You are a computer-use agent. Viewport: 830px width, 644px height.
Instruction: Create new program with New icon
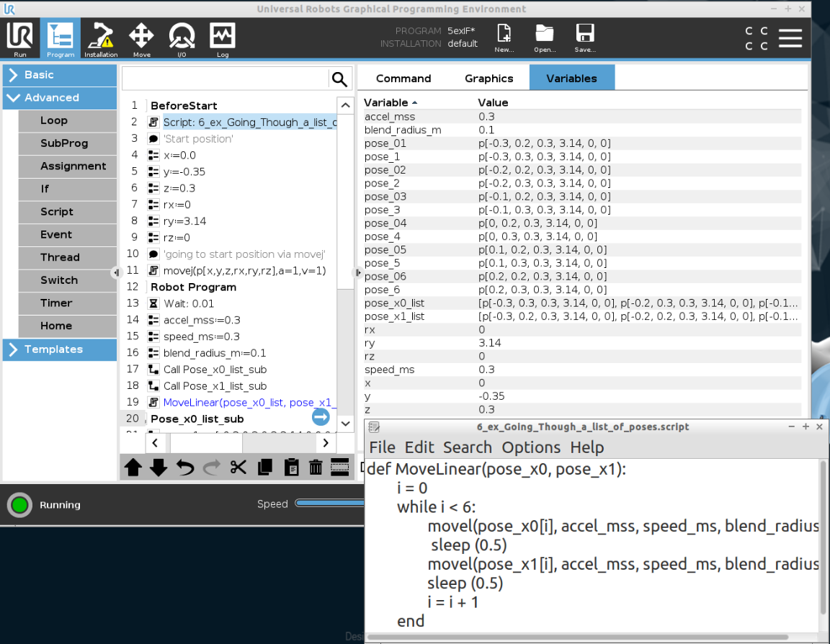504,38
